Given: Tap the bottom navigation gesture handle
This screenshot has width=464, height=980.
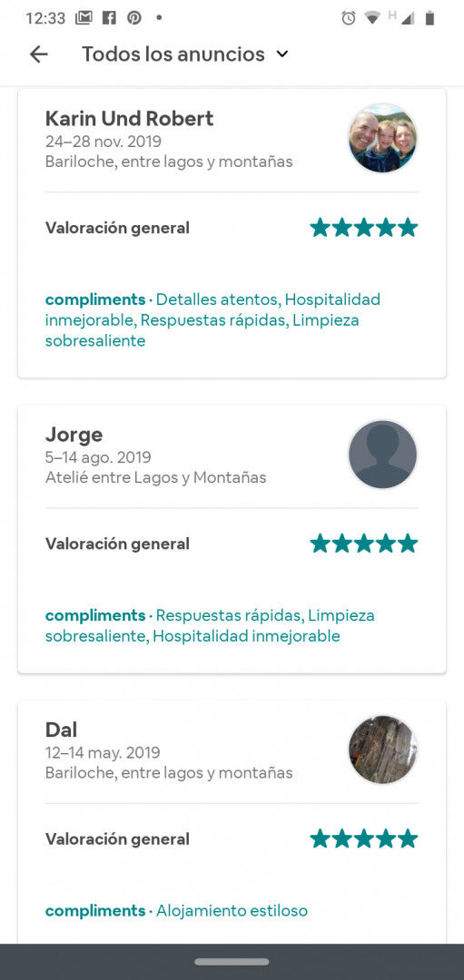Looking at the screenshot, I should [x=232, y=962].
